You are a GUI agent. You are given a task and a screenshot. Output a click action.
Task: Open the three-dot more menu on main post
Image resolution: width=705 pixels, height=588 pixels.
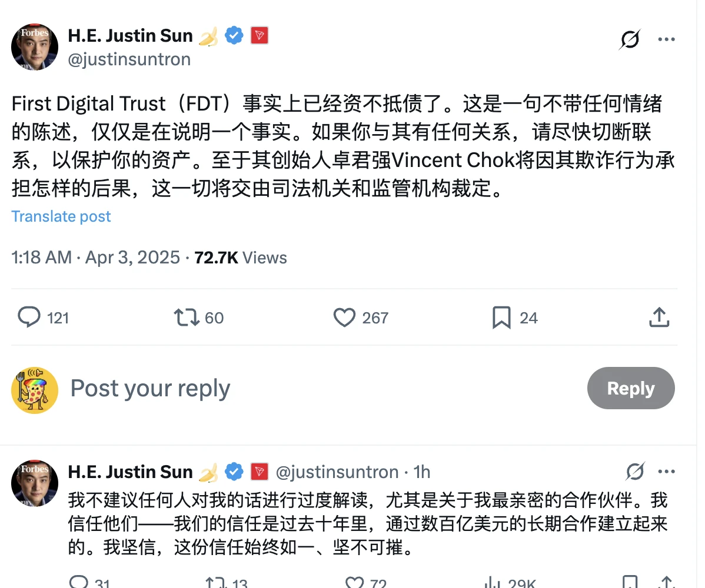click(x=666, y=39)
